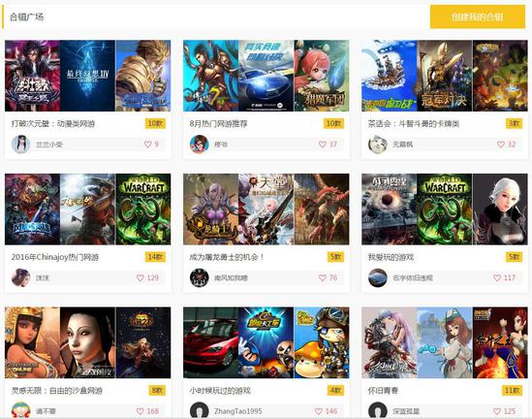
Task: Click the heart icon showing 37 likes
Action: pyautogui.click(x=323, y=145)
